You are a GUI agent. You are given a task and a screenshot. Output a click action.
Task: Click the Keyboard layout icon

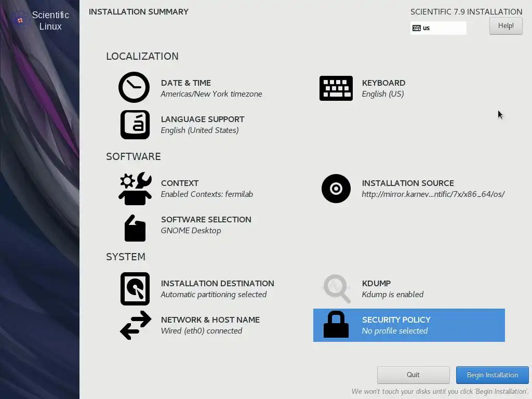(336, 88)
